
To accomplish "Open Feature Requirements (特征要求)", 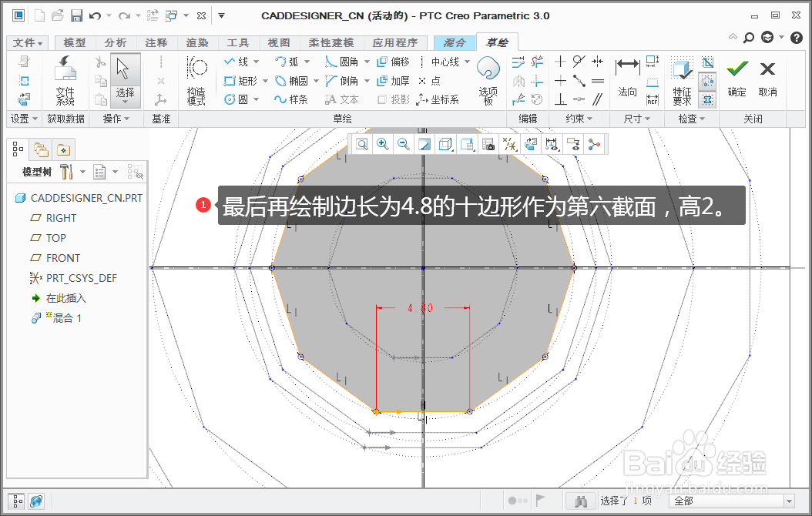I will pyautogui.click(x=682, y=82).
